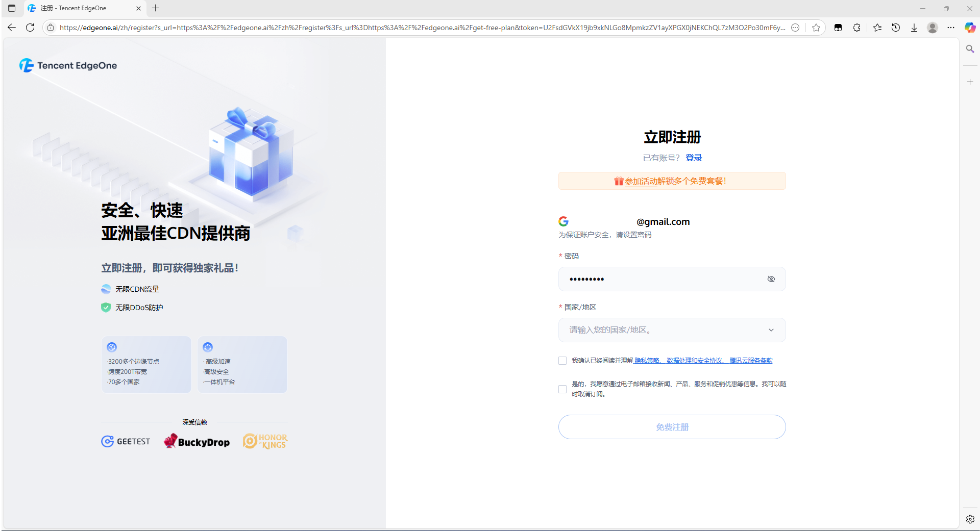Open the sidebar search icon
The height and width of the screenshot is (531, 980).
969,49
